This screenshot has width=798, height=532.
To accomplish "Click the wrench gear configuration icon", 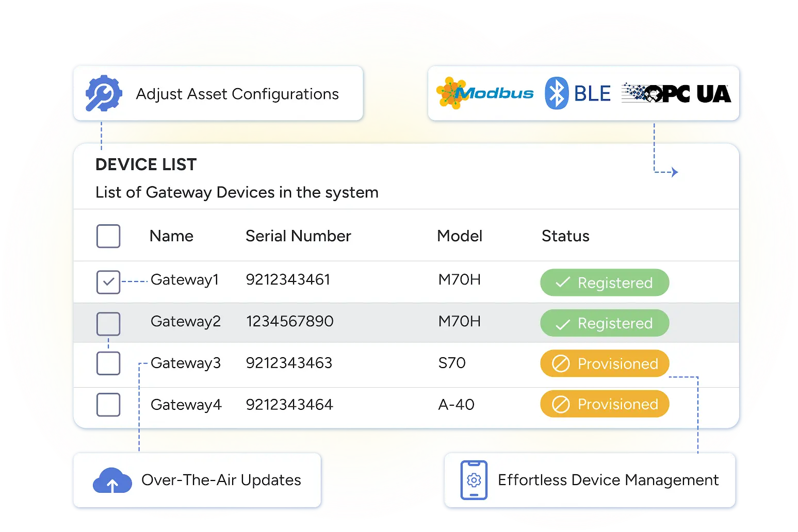I will (x=104, y=94).
